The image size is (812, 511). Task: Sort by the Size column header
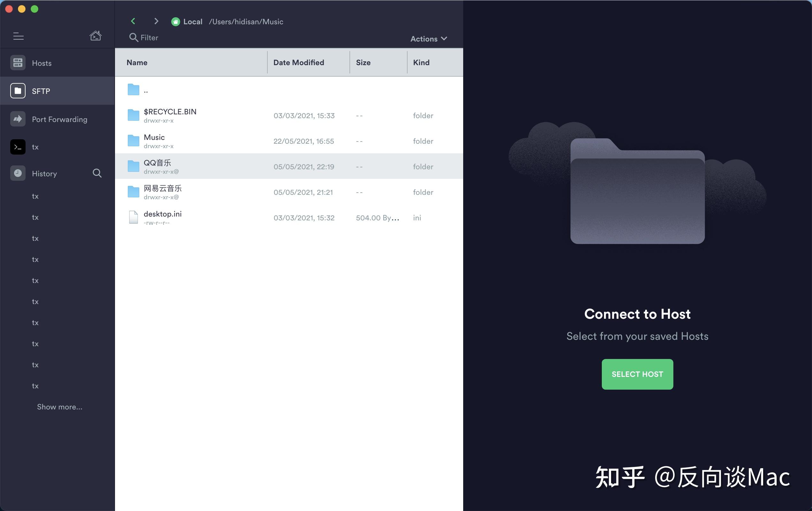click(x=363, y=62)
